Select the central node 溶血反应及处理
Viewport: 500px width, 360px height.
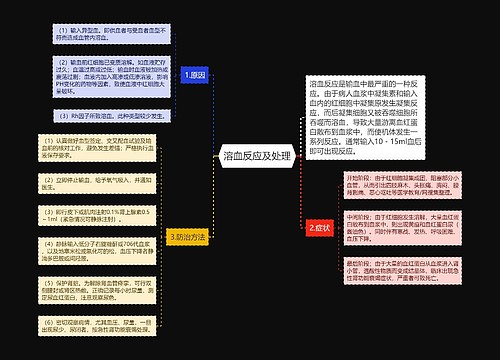click(257, 156)
